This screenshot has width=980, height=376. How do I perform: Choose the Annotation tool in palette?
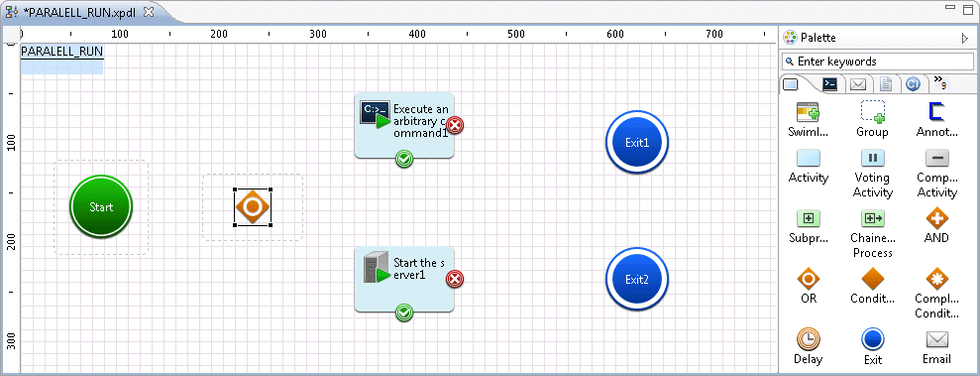coord(936,120)
